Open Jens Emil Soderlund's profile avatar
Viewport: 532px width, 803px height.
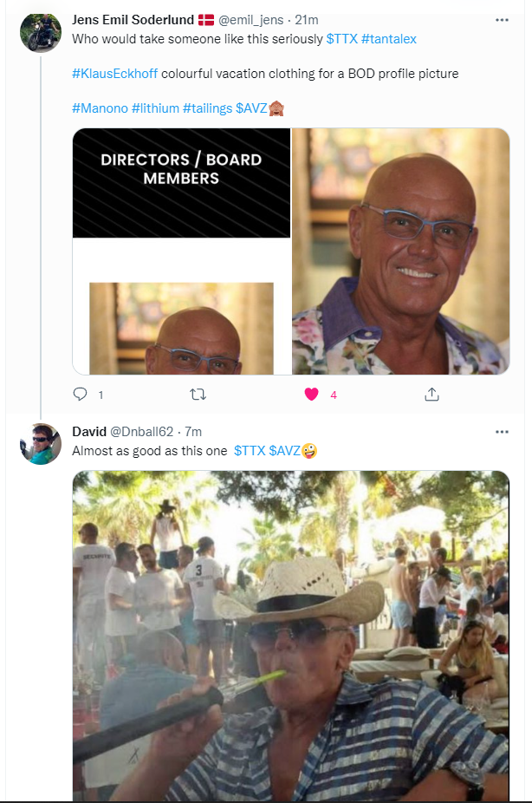41,33
